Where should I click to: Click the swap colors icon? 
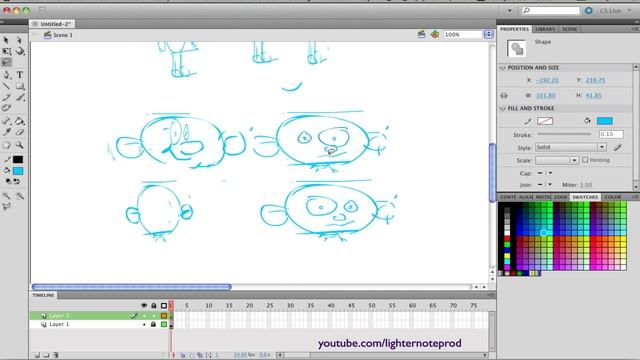click(17, 181)
